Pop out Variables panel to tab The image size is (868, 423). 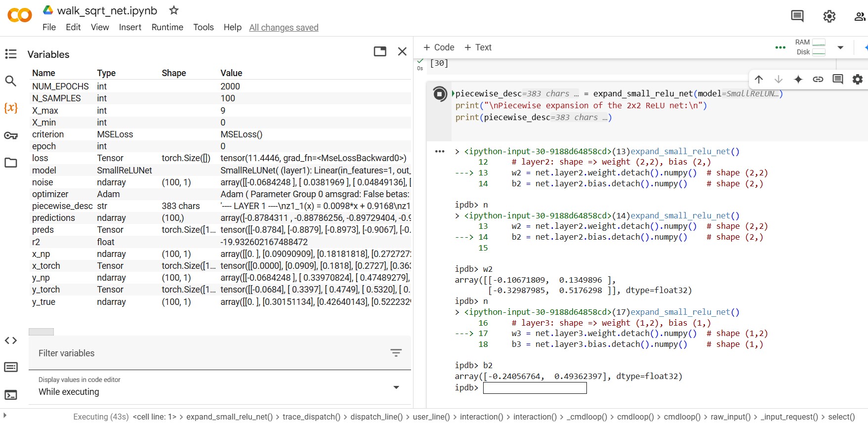pos(380,51)
